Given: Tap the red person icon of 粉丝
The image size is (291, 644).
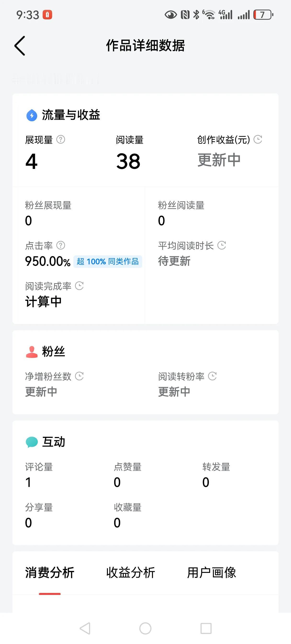Looking at the screenshot, I should coord(32,352).
